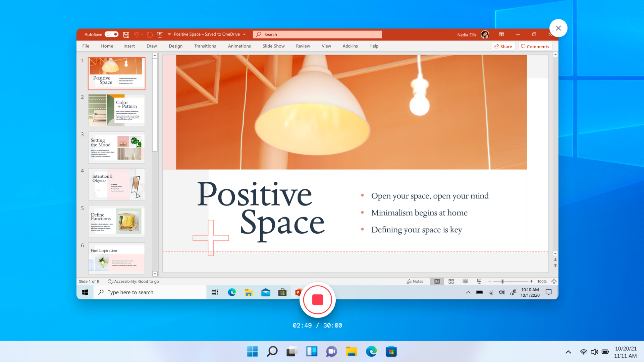
Task: Click the Fit slide to window icon
Action: 554,281
